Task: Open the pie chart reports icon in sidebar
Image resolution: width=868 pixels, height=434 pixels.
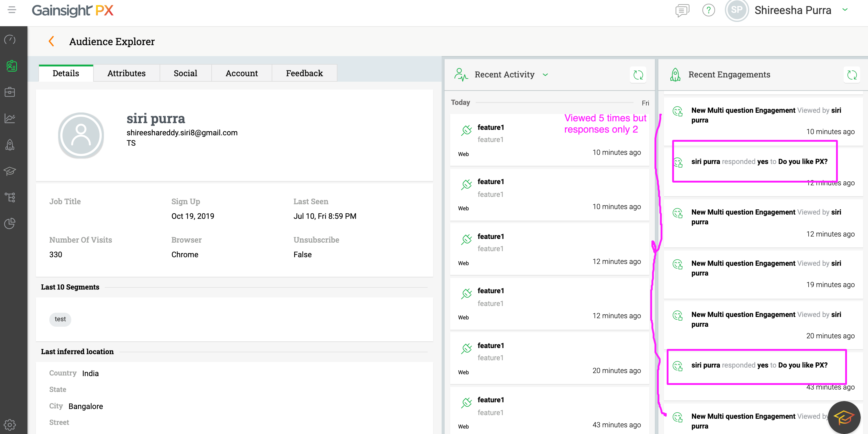Action: click(x=10, y=223)
